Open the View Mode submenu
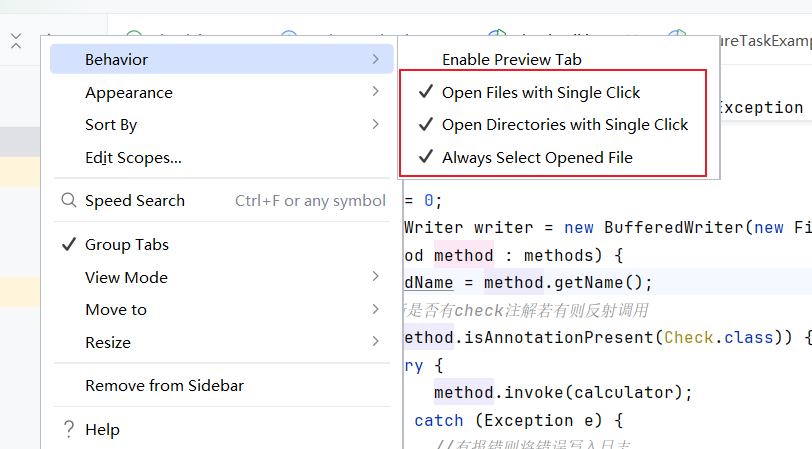The width and height of the screenshot is (812, 449). 126,277
